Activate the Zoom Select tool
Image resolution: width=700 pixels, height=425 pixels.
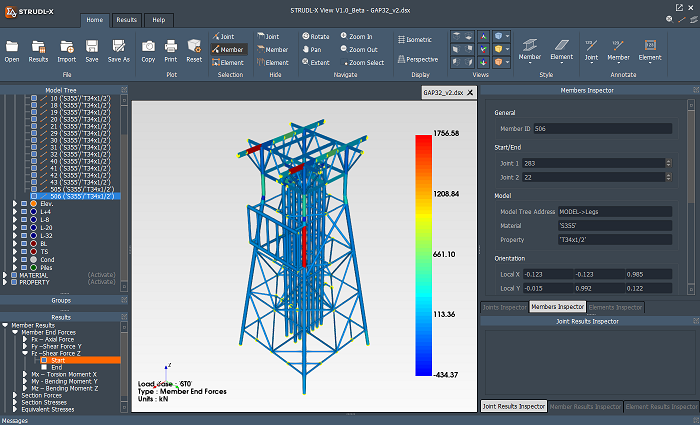point(362,62)
